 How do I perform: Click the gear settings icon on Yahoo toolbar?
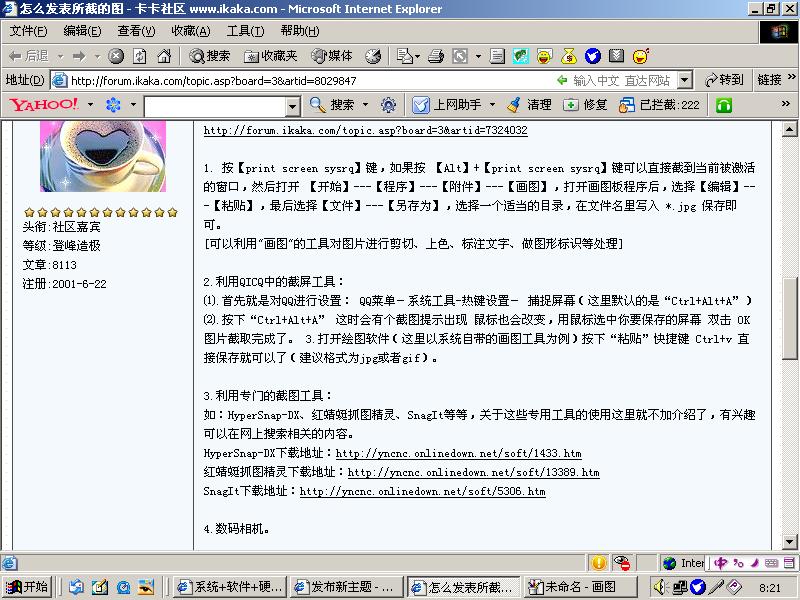[x=388, y=105]
